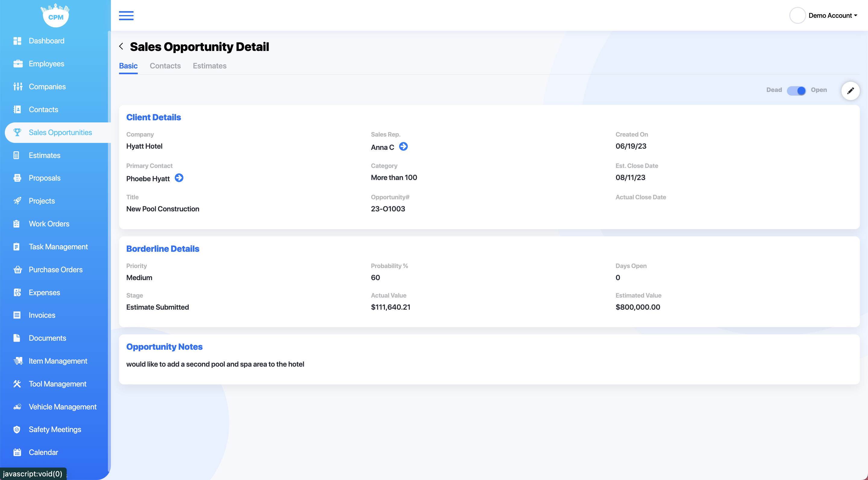
Task: Click the Dashboard grid icon
Action: tap(17, 41)
